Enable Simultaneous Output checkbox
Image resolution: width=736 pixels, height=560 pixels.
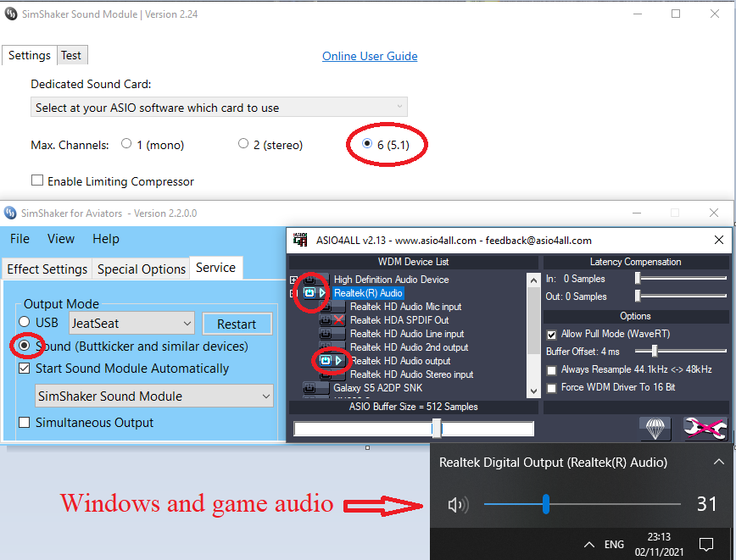(24, 423)
